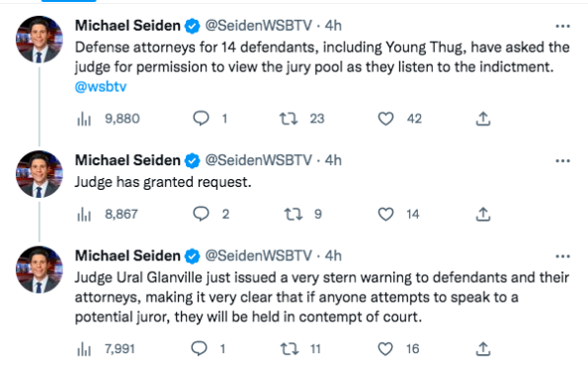
Task: Share the 'Judge has granted request' tweet
Action: click(483, 215)
